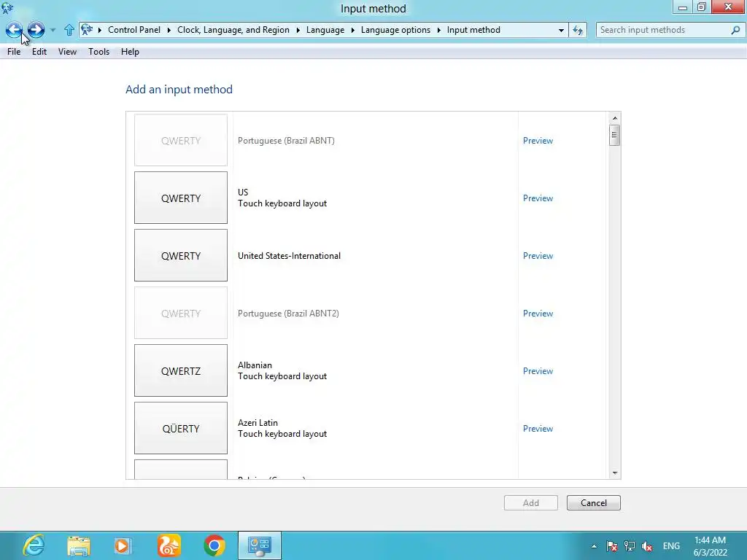This screenshot has height=560, width=747.
Task: Preview the Portuguese (Brazil ABNT) layout
Action: point(538,141)
